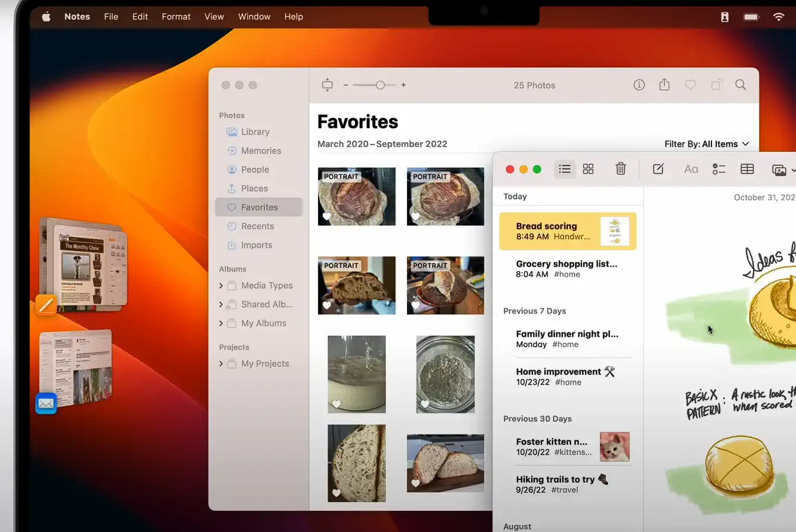Switch Notes to gallery view
The image size is (796, 532).
click(x=588, y=169)
